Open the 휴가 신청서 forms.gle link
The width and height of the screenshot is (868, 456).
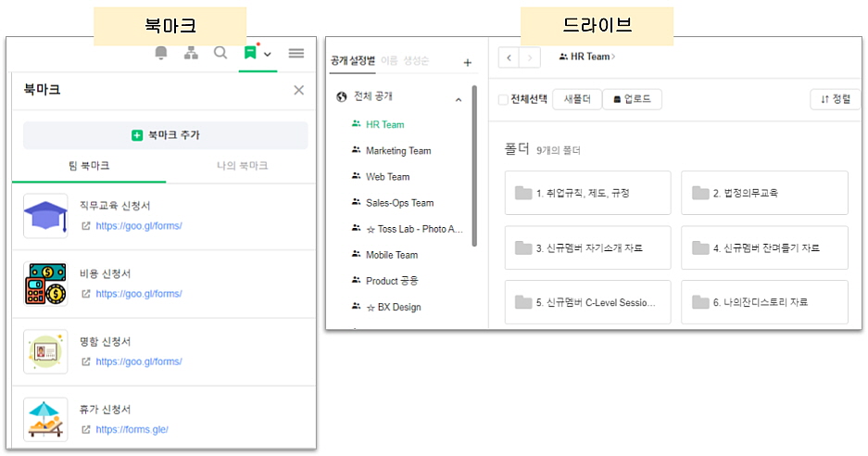(132, 430)
